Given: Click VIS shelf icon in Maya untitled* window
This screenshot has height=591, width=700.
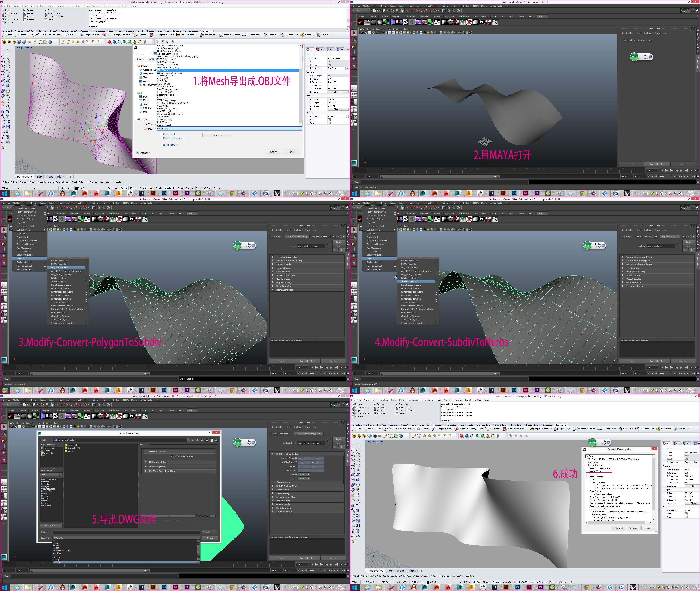Looking at the screenshot, I should pos(463,22).
